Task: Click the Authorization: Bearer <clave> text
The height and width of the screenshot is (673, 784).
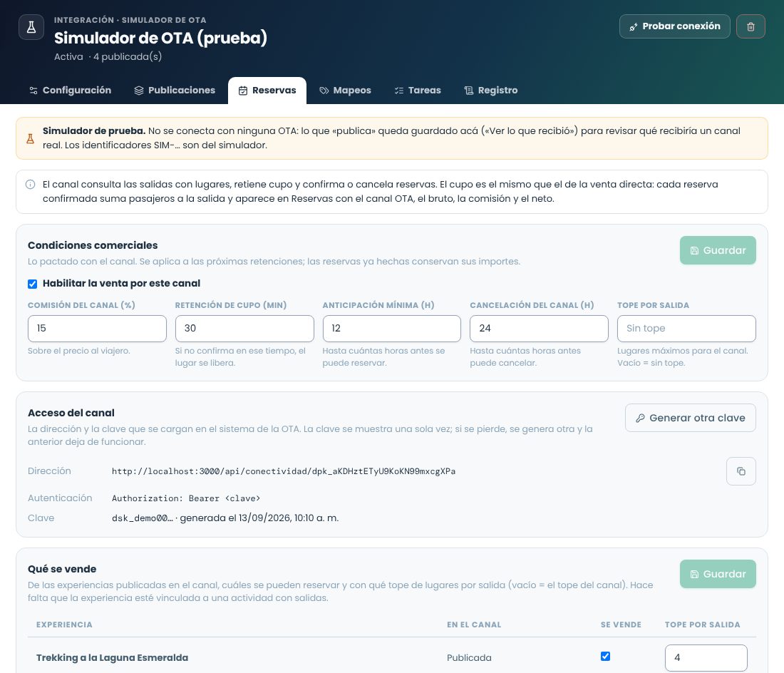Action: (186, 498)
